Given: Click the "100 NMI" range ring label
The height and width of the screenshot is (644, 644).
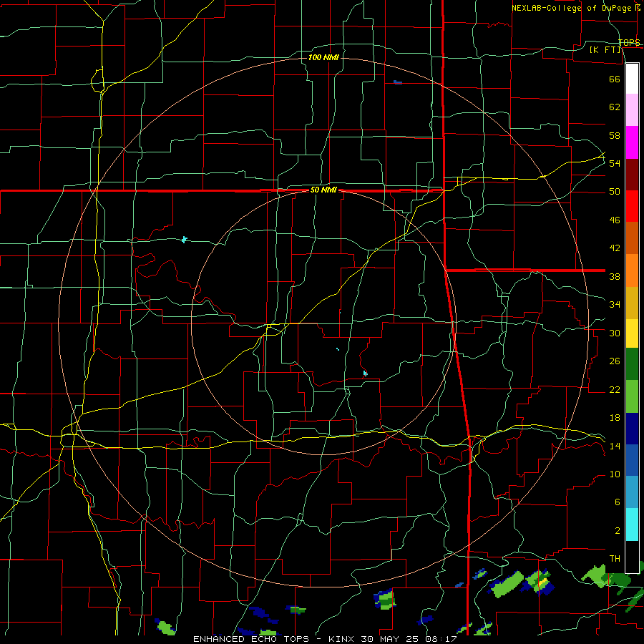Looking at the screenshot, I should pos(323,57).
